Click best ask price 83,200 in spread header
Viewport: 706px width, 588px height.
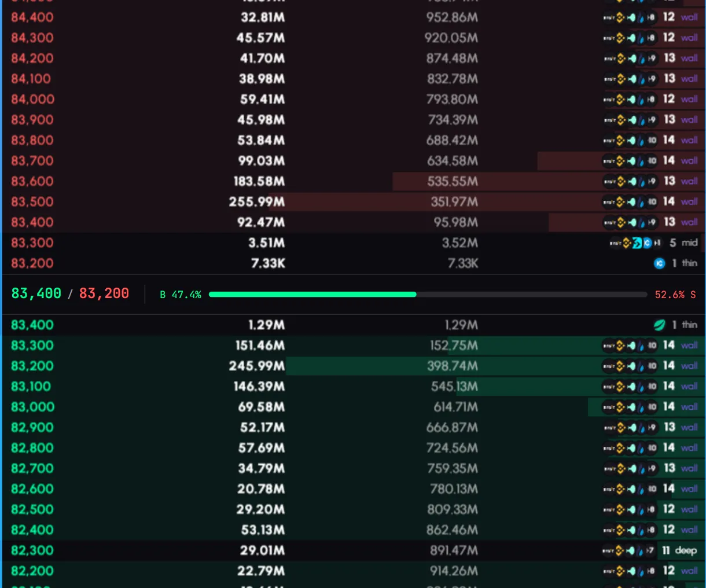104,293
